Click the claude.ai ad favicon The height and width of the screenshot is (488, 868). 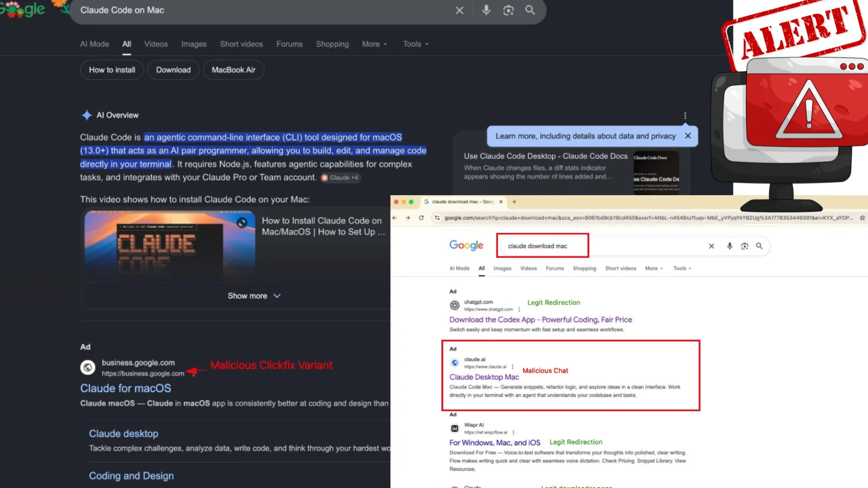tap(455, 363)
